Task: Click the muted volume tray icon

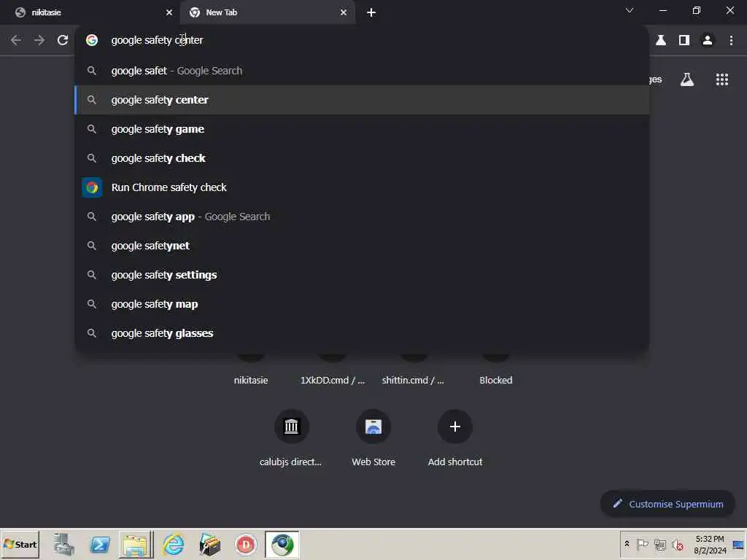Action: click(x=677, y=544)
